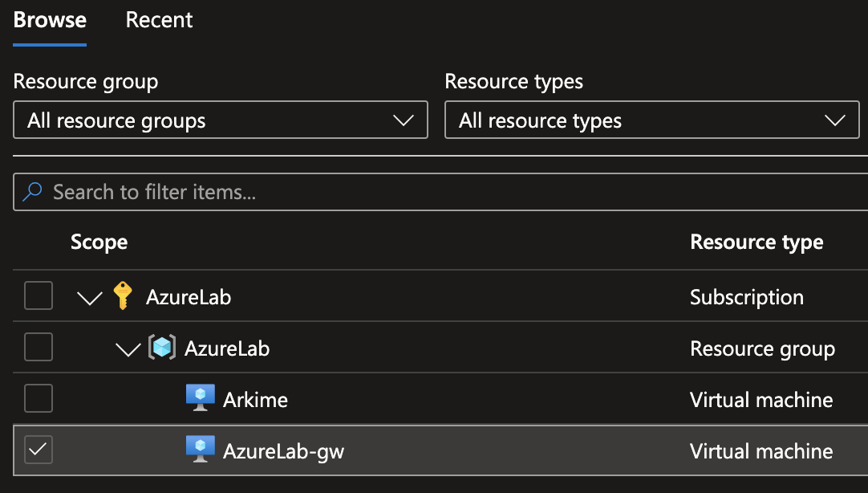This screenshot has height=493, width=868.
Task: Click the Scope column header
Action: (x=99, y=242)
